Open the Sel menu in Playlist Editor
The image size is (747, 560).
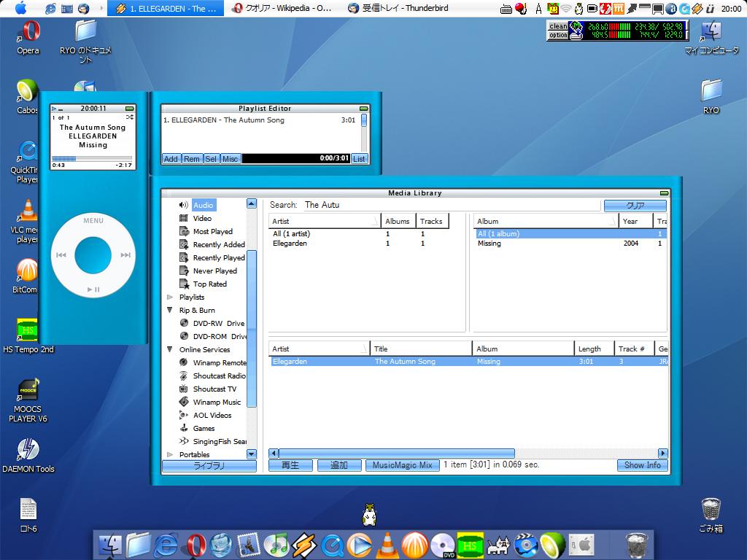(211, 159)
